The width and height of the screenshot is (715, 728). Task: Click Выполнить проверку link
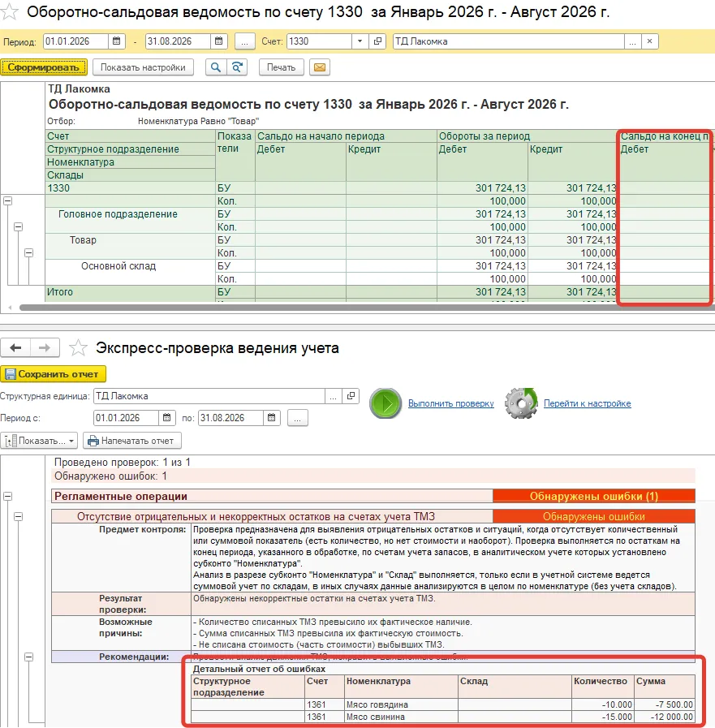[x=450, y=403]
